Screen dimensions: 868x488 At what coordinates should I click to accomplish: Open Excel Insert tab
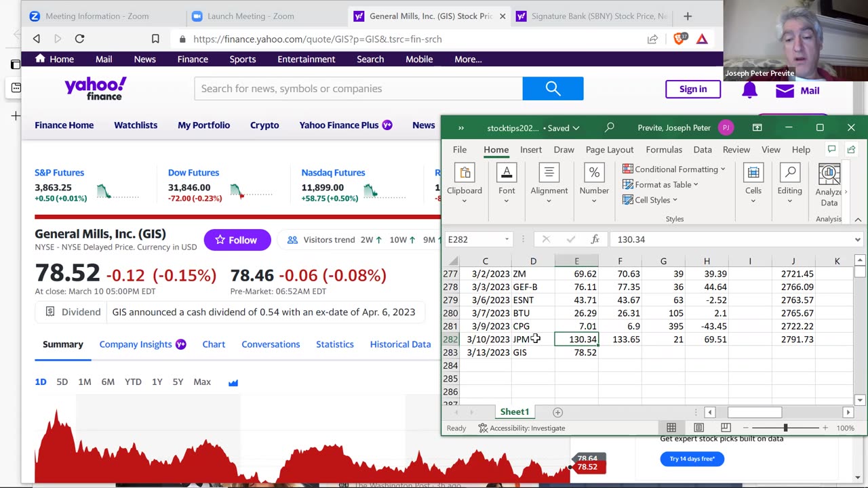(x=531, y=150)
